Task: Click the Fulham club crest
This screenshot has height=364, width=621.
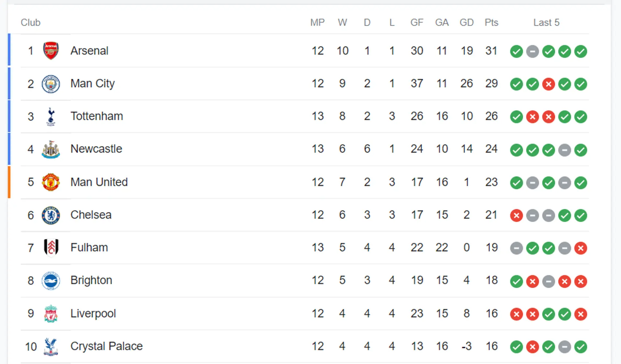Action: pos(51,248)
